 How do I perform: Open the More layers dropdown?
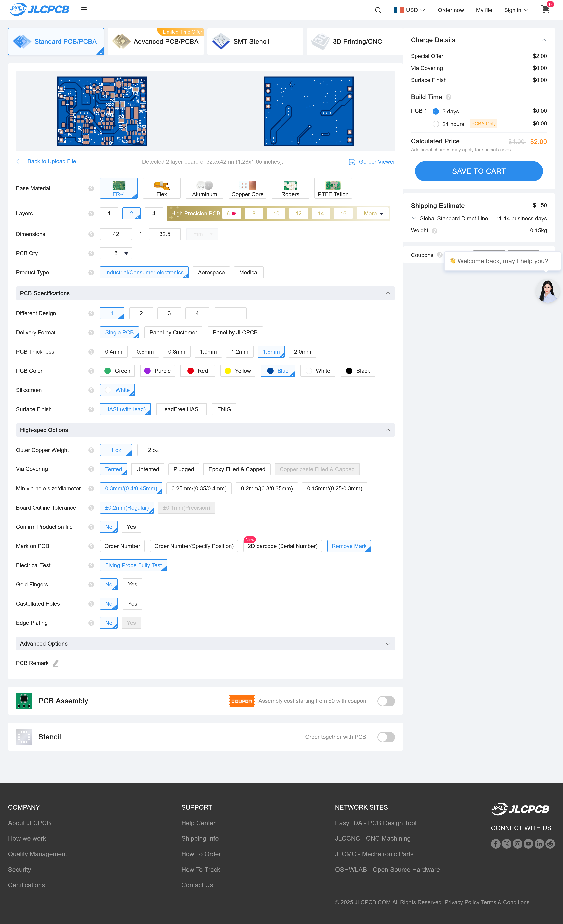click(373, 213)
